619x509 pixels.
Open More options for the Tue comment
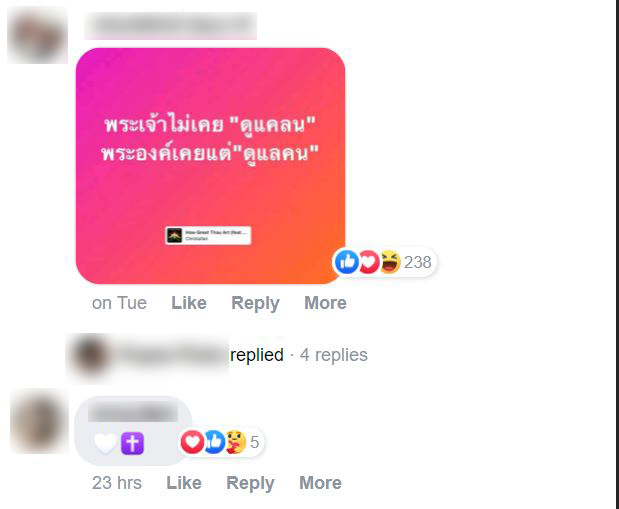(x=325, y=303)
